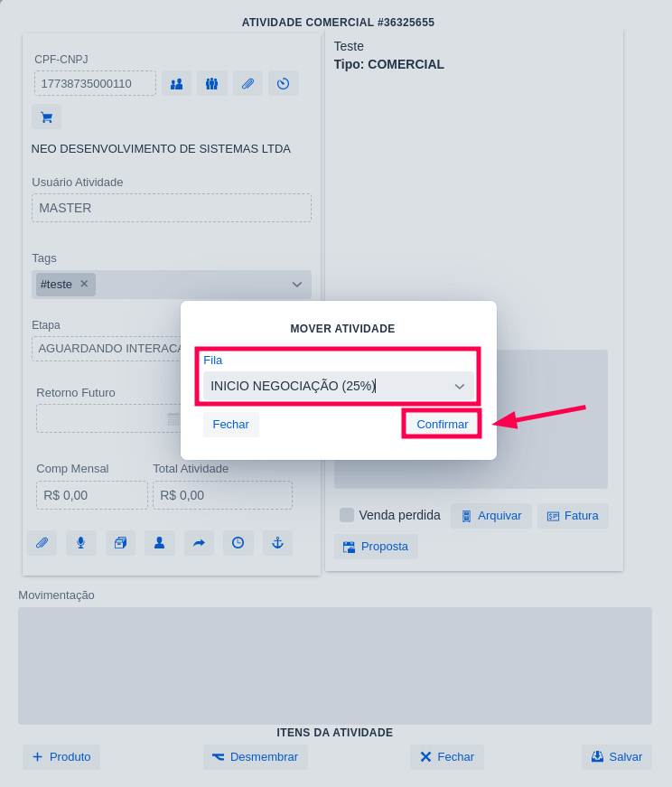This screenshot has height=787, width=672.
Task: Click the anchor icon
Action: click(x=277, y=543)
